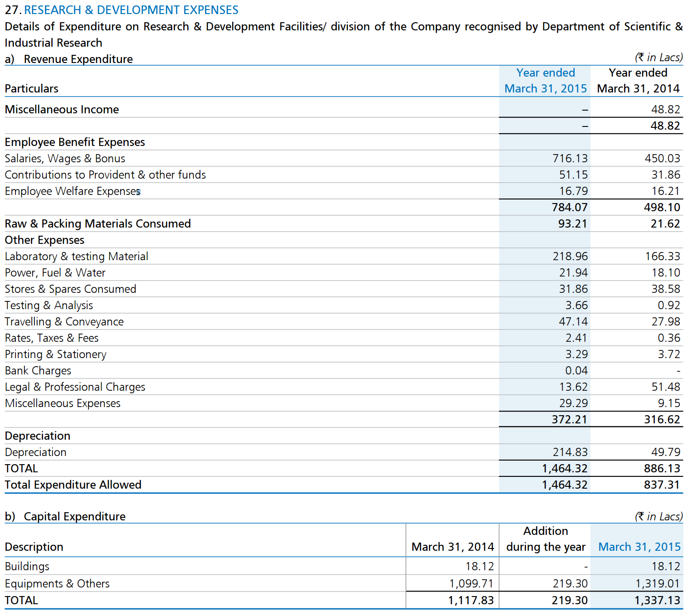
Task: Click Laboratory material 2014 value 166.33
Action: 663,256
